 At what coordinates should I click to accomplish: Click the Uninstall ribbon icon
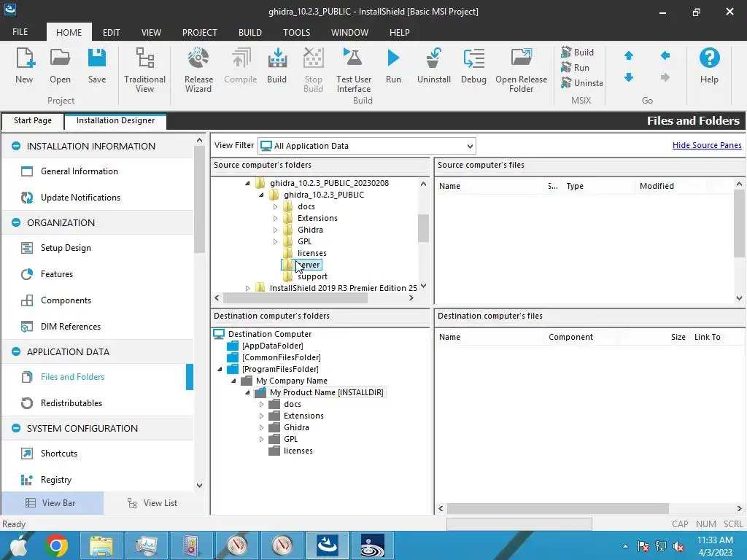click(x=434, y=66)
